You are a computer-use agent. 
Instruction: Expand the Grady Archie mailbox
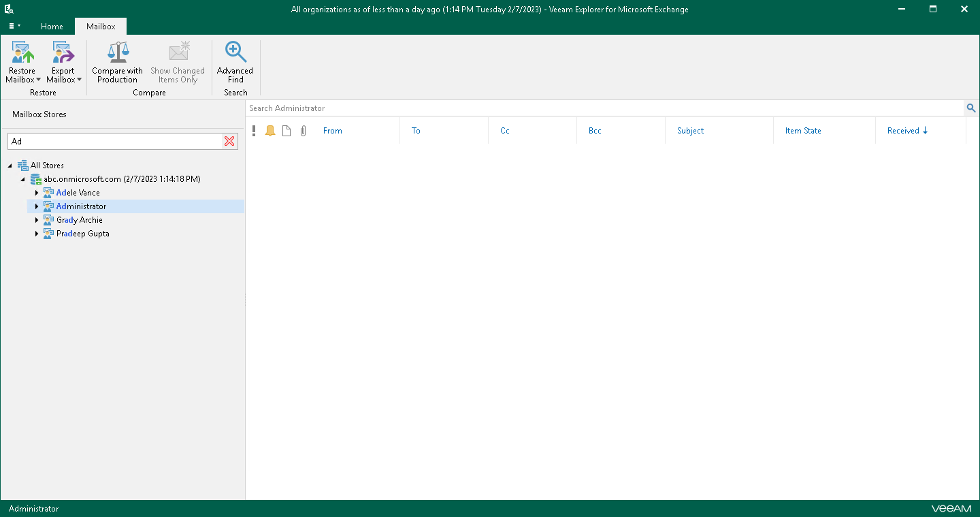pos(37,220)
